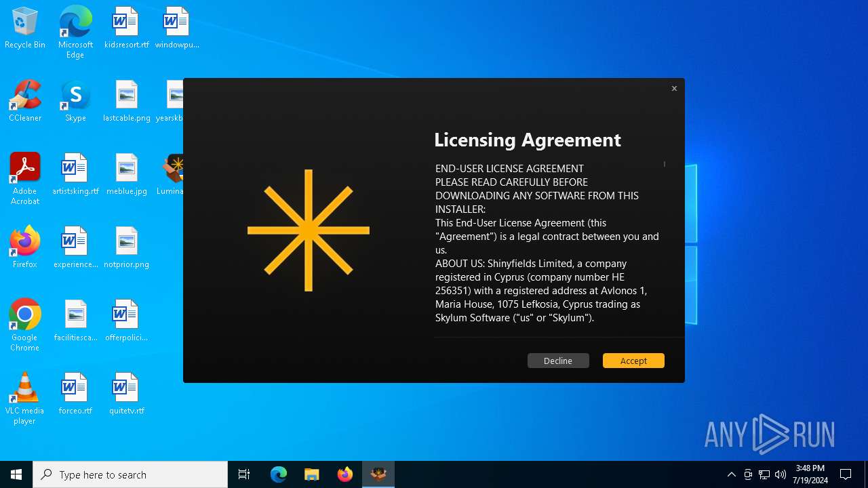Launch Edge from the taskbar
The image size is (868, 488).
coord(279,474)
